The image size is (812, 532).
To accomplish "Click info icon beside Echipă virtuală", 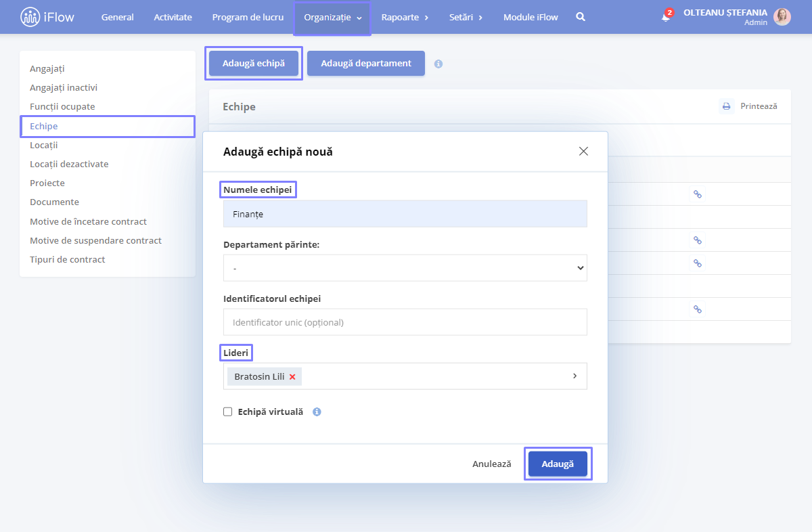I will point(317,412).
